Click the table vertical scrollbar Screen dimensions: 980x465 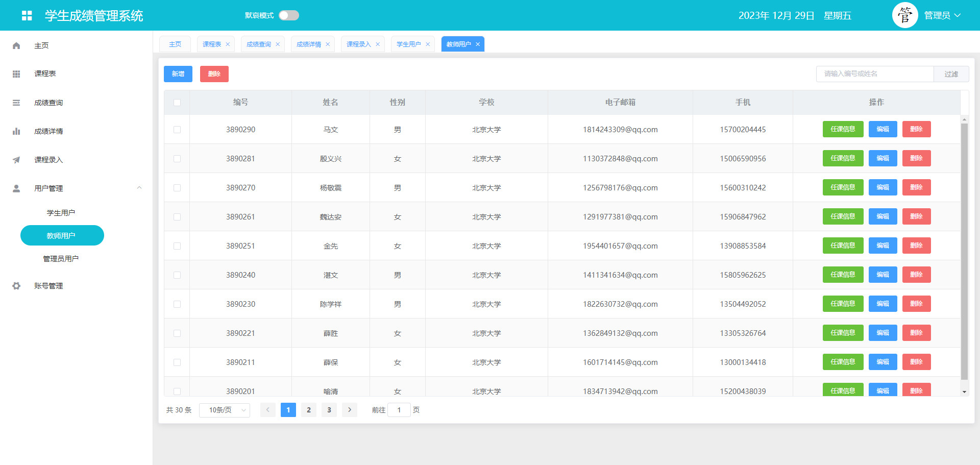pyautogui.click(x=964, y=251)
